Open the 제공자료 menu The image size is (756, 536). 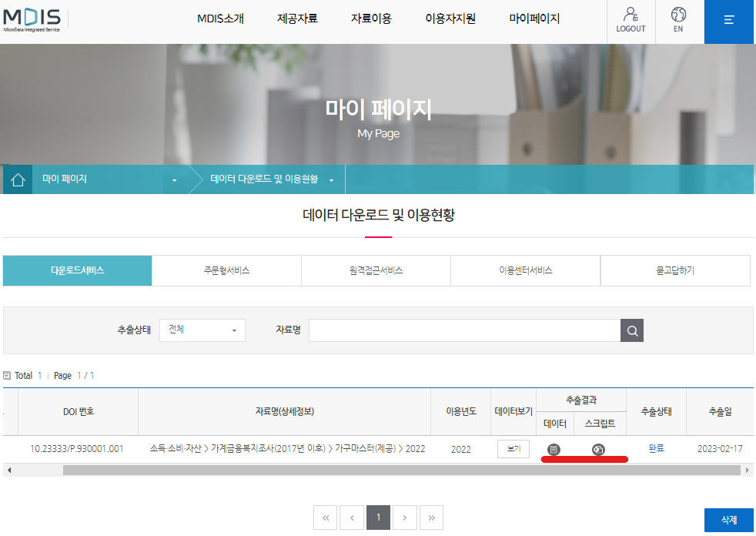click(x=297, y=18)
